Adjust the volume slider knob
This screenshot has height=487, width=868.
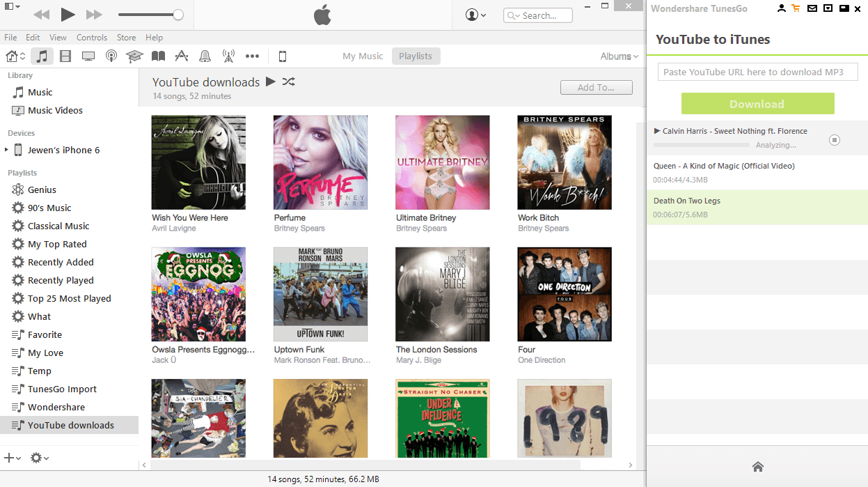[178, 15]
